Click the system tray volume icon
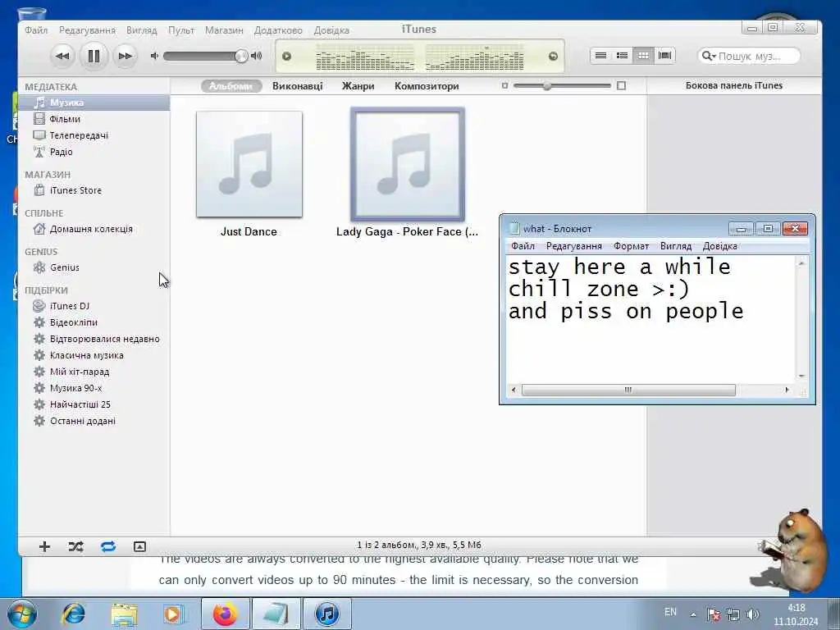The width and height of the screenshot is (840, 630). point(753,614)
